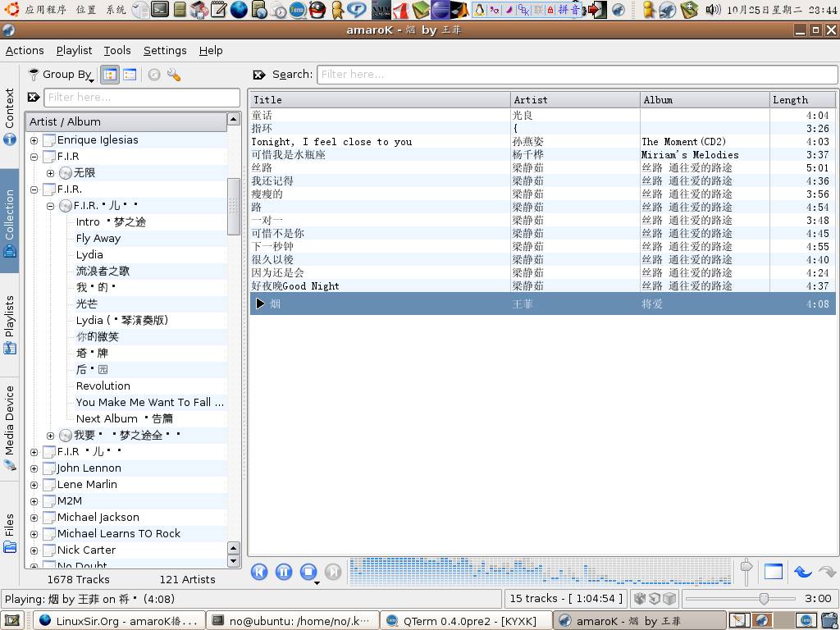This screenshot has height=630, width=840.
Task: Sort playlist by Artist column header
Action: (x=575, y=99)
